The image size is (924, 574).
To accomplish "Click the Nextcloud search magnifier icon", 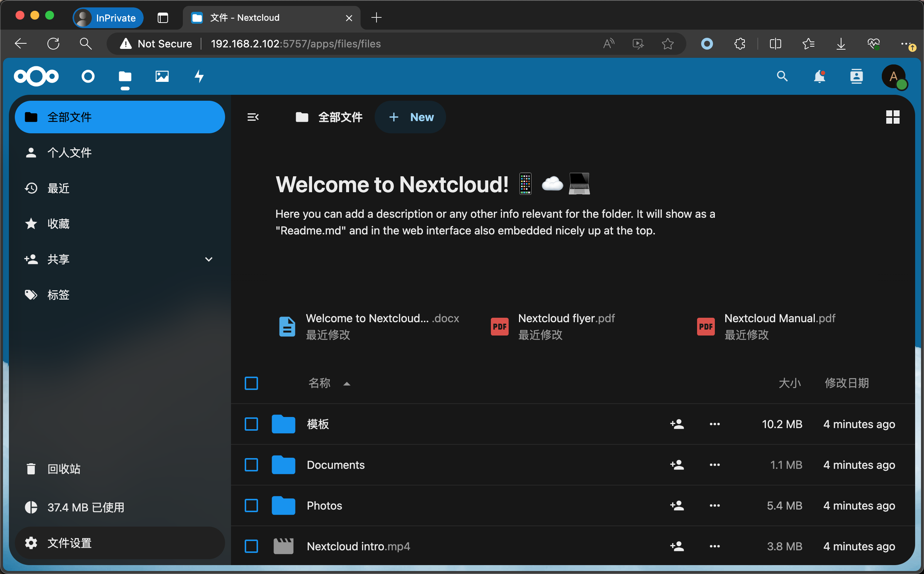I will [782, 76].
